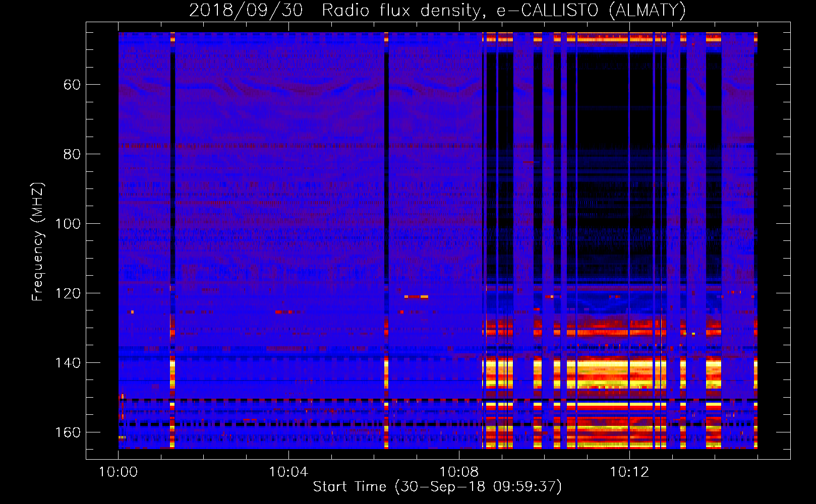Click the plot title 'Radio flux density, e-CALLISTO (ALMATY)'
This screenshot has width=816, height=504.
(504, 10)
